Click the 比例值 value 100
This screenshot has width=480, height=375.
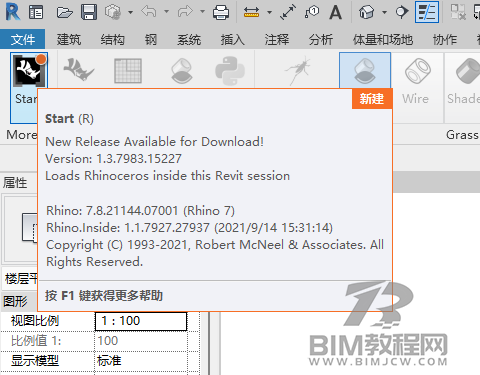108,341
